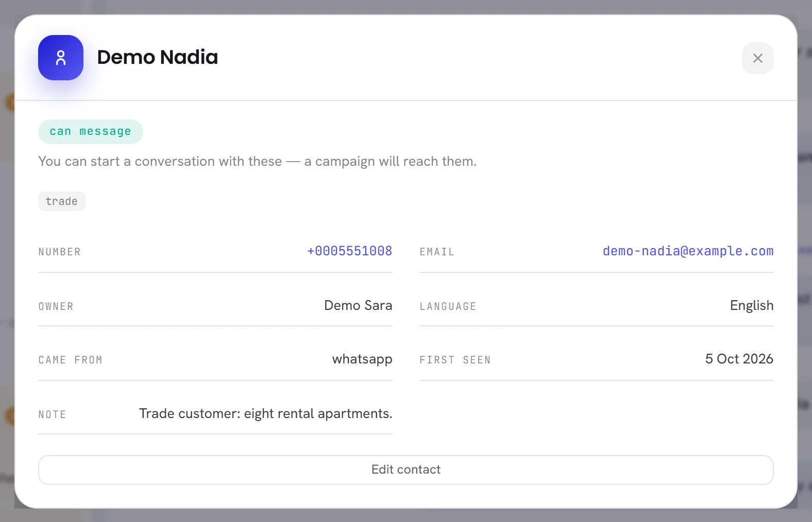812x522 pixels.
Task: Open the demo-nadia@example.com email link
Action: [x=688, y=251]
